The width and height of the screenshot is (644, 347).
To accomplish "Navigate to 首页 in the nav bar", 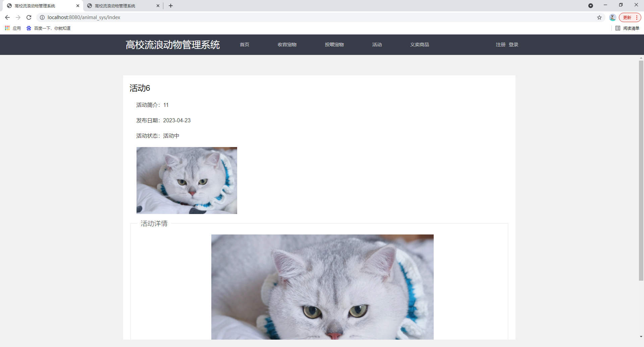I will pos(245,45).
